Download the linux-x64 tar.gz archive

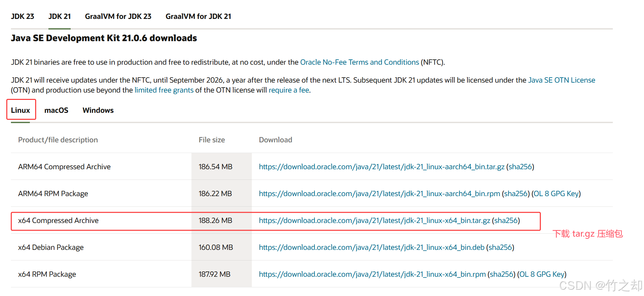click(375, 220)
